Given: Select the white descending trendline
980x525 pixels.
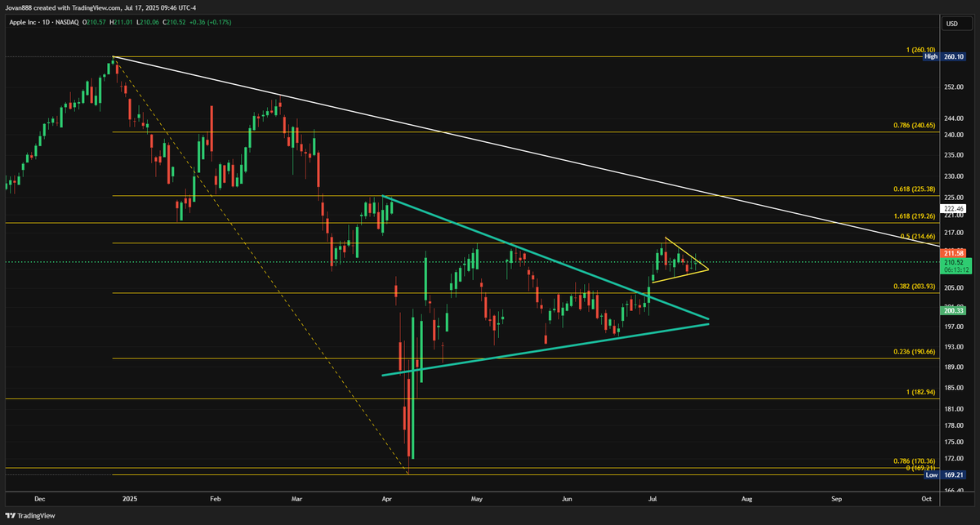Looking at the screenshot, I should 490,140.
